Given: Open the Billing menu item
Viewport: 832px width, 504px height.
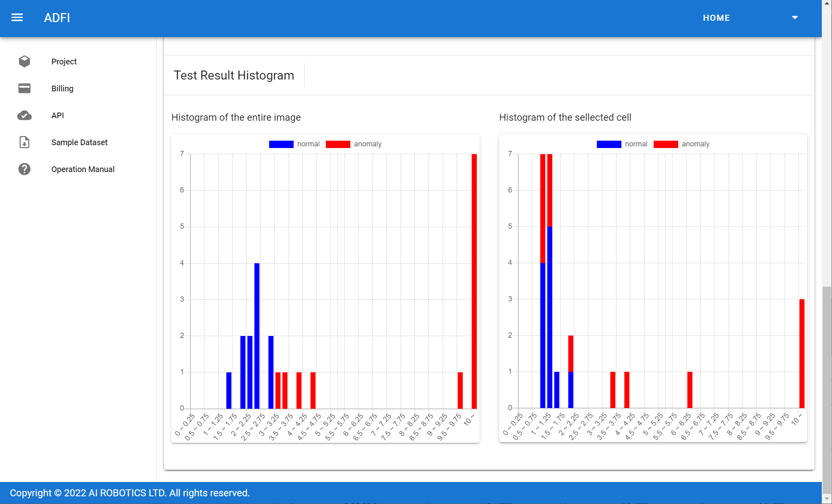Looking at the screenshot, I should (x=62, y=88).
